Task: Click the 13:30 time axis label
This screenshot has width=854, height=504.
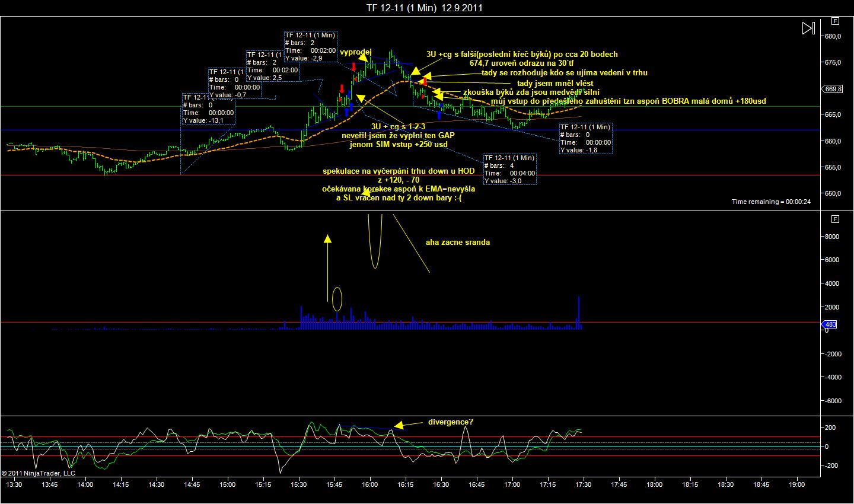Action: (x=14, y=484)
